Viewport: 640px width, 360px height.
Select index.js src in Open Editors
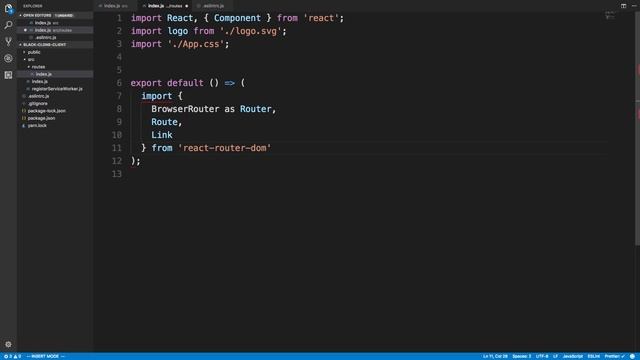point(55,23)
